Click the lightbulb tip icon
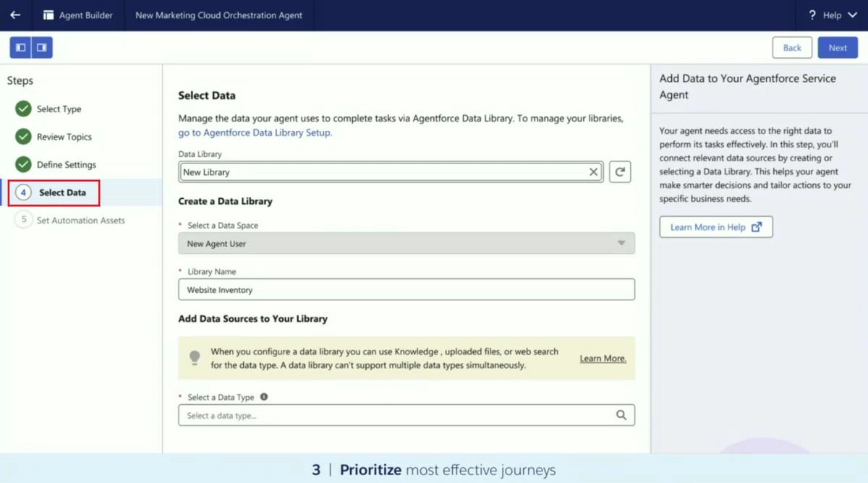Viewport: 868px width, 483px height. click(195, 357)
